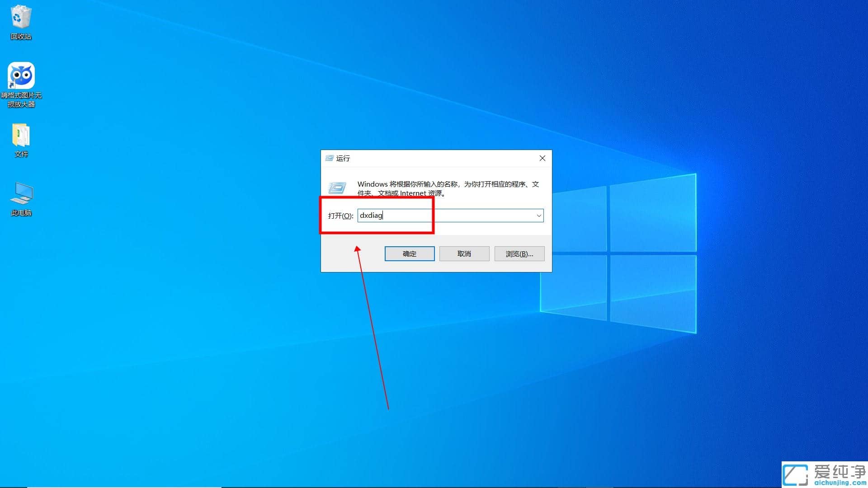Viewport: 868px width, 488px height.
Task: Select the 此电脑 desktop icon
Action: [x=21, y=193]
